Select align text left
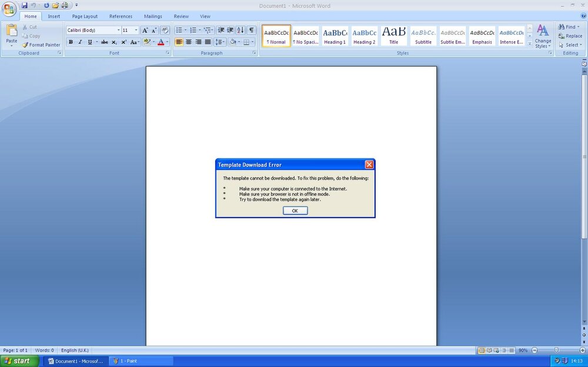 tap(179, 42)
